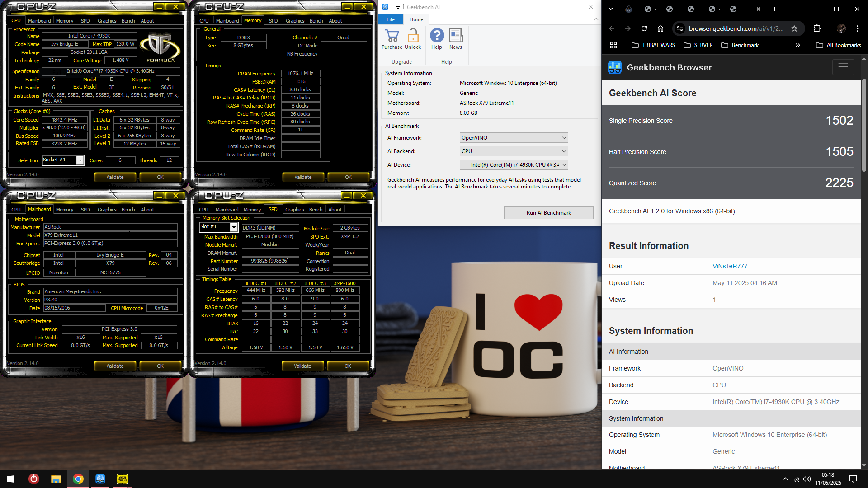Viewport: 868px width, 488px height.
Task: Select the Home ribbon tab in Geekbench AI
Action: click(416, 19)
